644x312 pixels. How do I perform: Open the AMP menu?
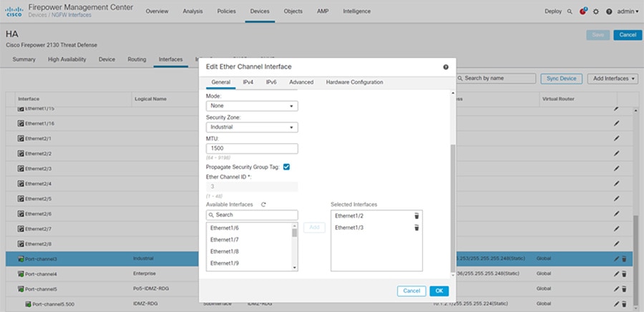point(323,11)
